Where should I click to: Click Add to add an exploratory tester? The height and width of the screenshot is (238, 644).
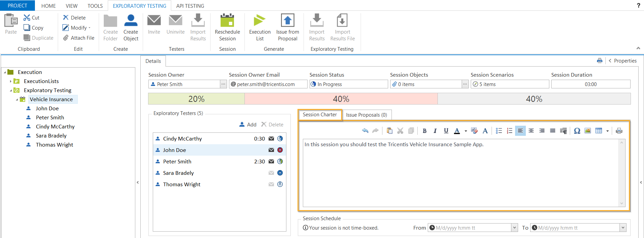(x=248, y=124)
